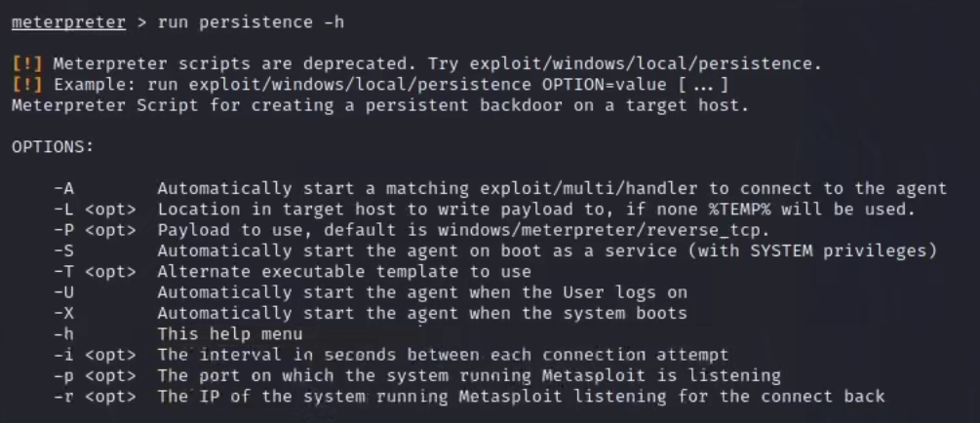Click the 'run persistence -h' command text
Screen dimensions: 980x423
click(251, 22)
